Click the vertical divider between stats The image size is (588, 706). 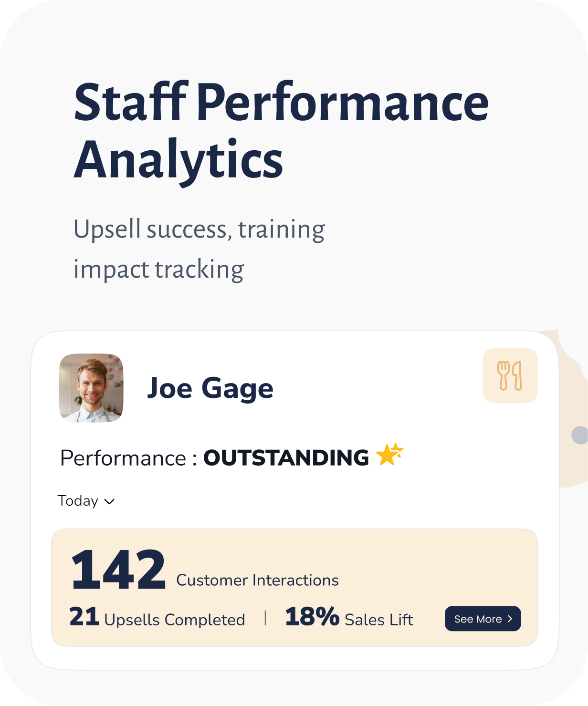coord(265,618)
